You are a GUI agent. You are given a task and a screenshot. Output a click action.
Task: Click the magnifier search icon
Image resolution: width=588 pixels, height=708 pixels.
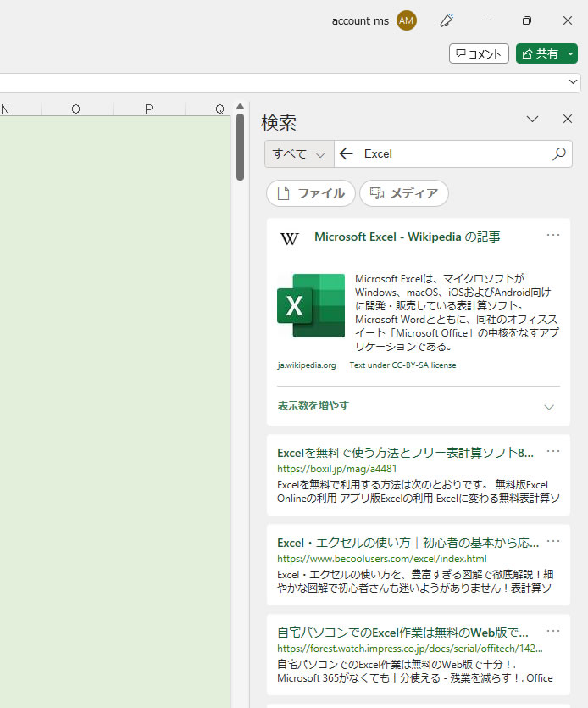(x=559, y=154)
